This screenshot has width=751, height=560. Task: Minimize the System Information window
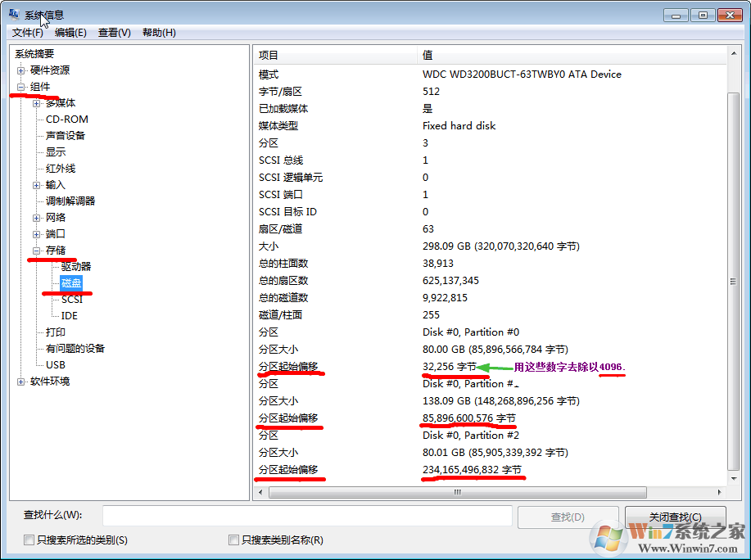676,16
